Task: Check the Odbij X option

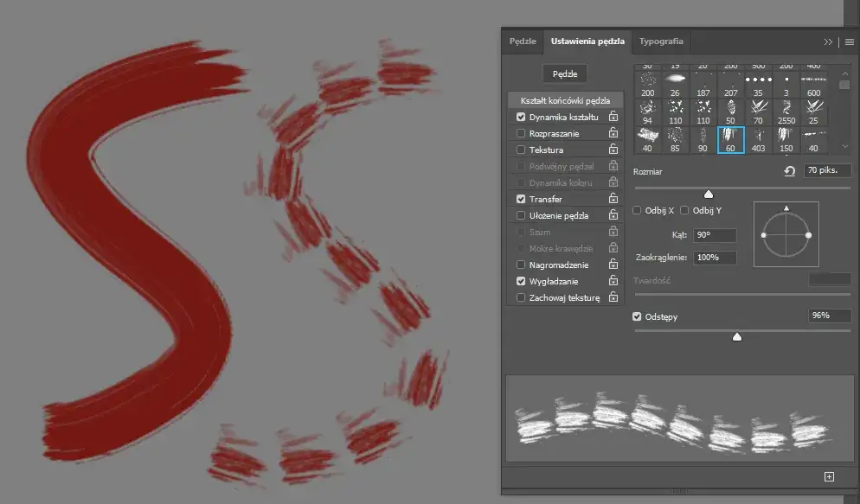Action: 638,210
